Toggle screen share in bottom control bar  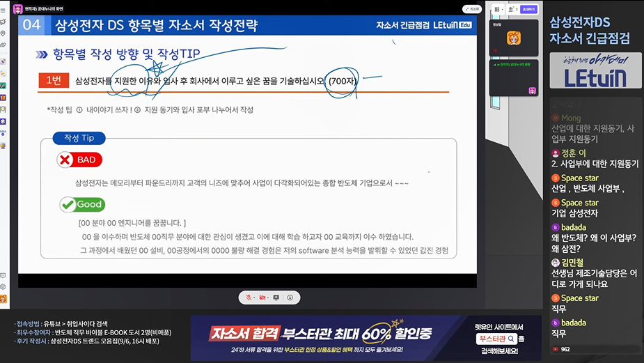click(276, 298)
